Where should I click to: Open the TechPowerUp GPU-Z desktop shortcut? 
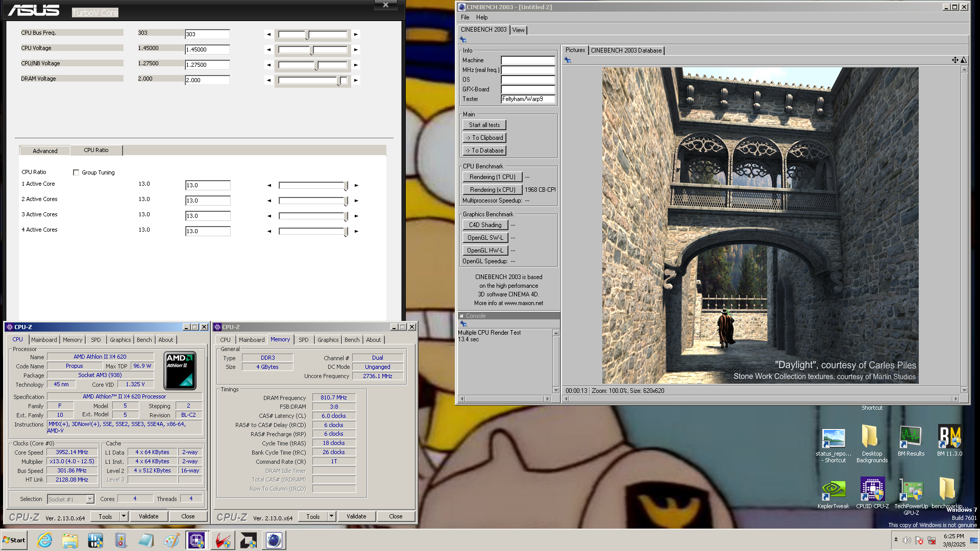coord(911,497)
